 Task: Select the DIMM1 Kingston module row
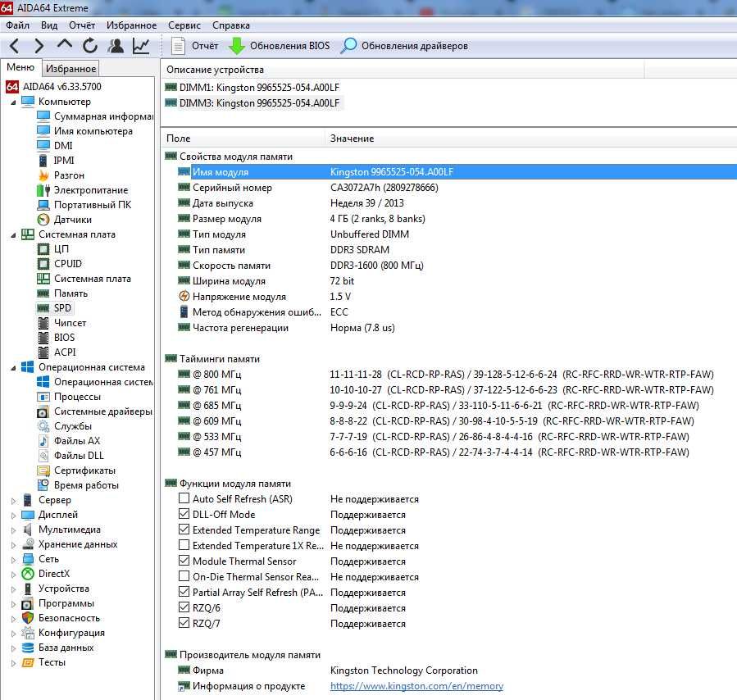pyautogui.click(x=252, y=88)
